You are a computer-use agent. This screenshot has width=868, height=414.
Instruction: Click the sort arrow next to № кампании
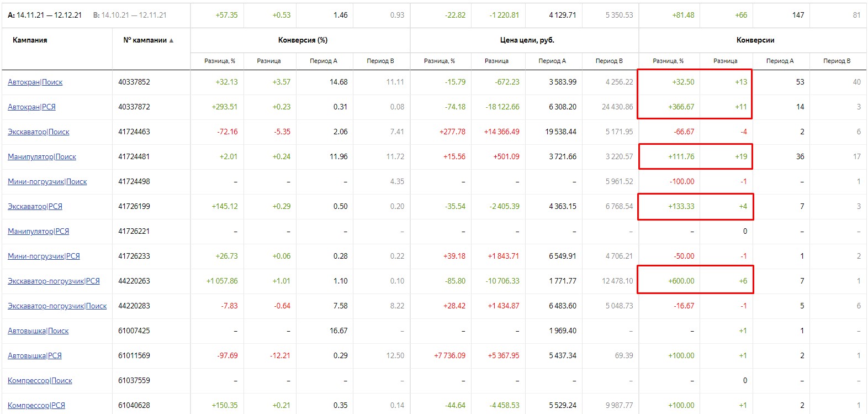[x=171, y=40]
